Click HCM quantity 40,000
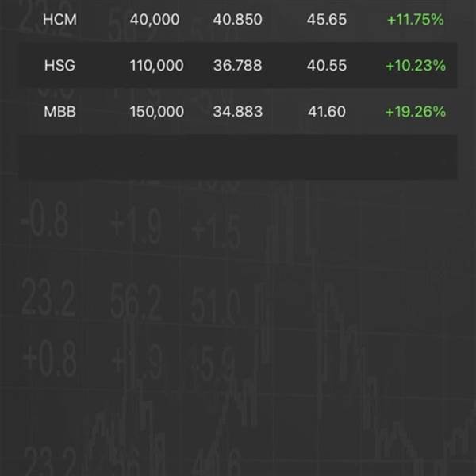This screenshot has width=476, height=476. coord(155,20)
